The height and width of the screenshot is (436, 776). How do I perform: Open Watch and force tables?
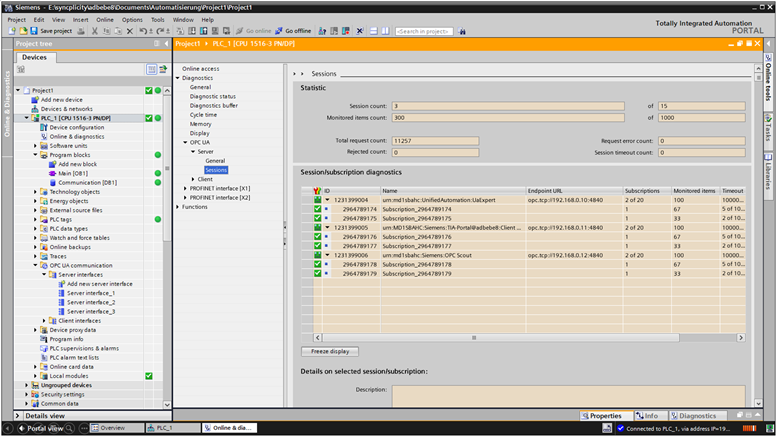(x=79, y=238)
